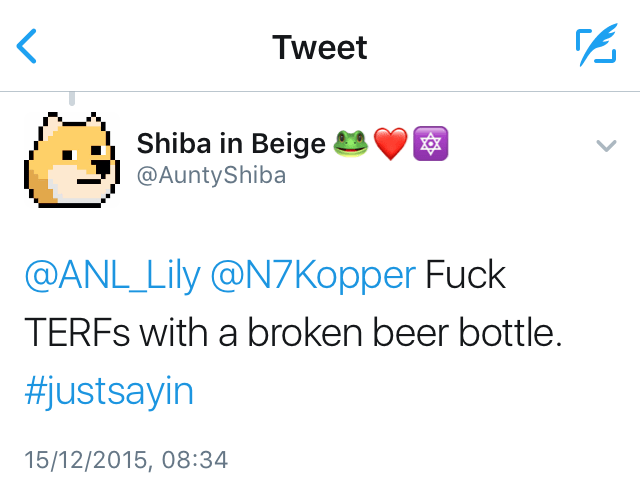Tap the @AuntyShiba handle

[212, 176]
